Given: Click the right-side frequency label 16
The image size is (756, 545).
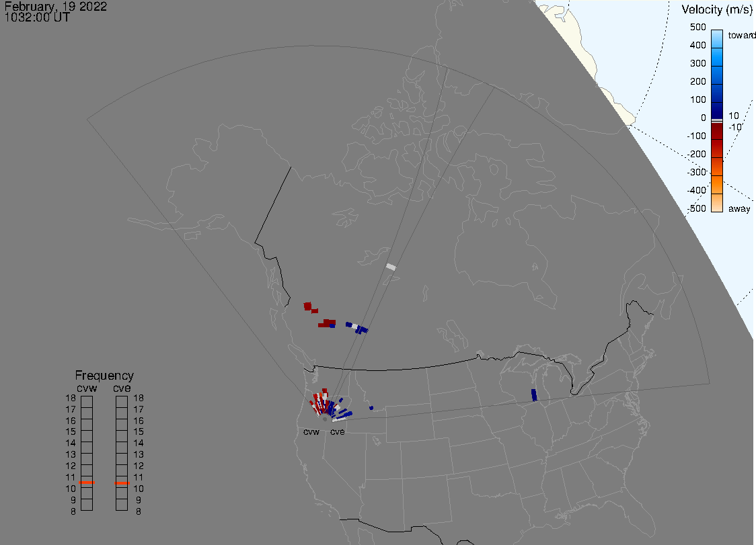Looking at the screenshot, I should pyautogui.click(x=139, y=421).
